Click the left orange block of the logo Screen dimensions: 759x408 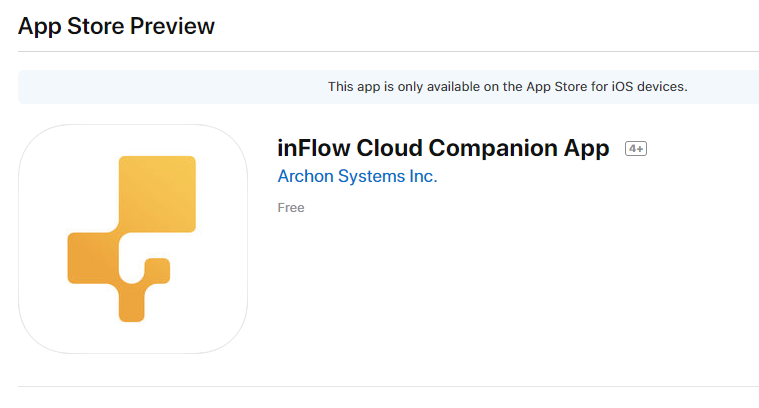(93, 258)
